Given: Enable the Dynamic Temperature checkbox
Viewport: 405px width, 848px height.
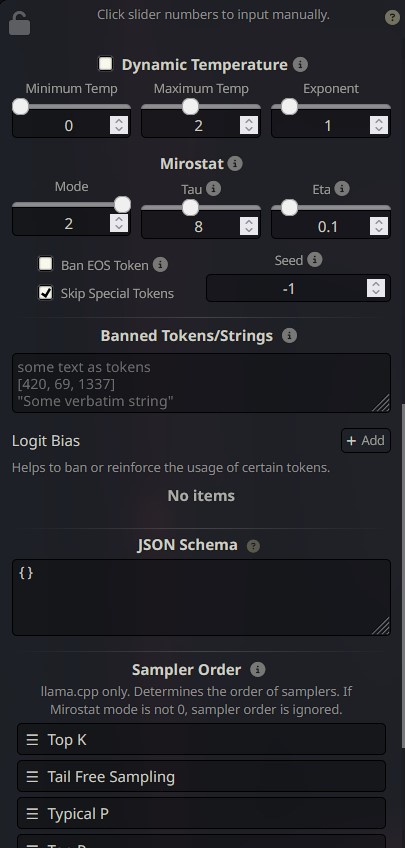Looking at the screenshot, I should (x=105, y=64).
